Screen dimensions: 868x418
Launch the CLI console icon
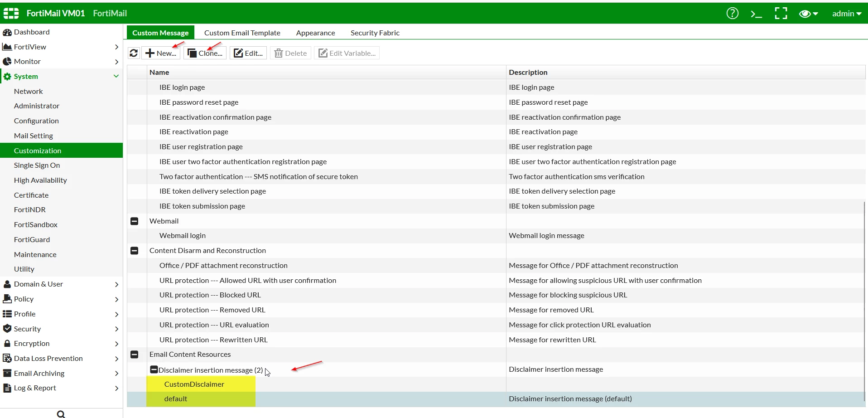(x=756, y=14)
